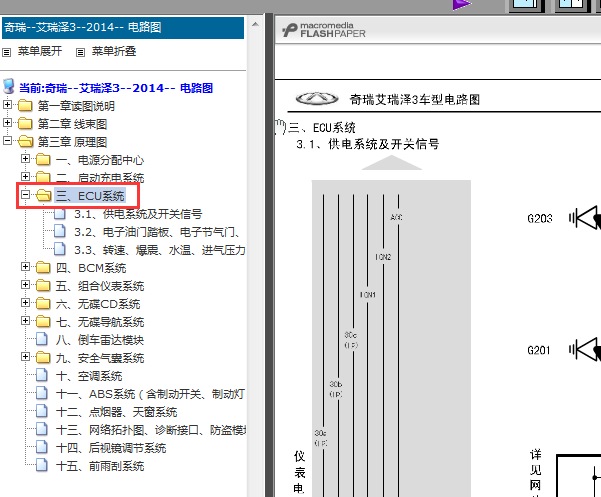The height and width of the screenshot is (497, 601).
Task: Click the purple play arrow icon
Action: tap(461, 5)
